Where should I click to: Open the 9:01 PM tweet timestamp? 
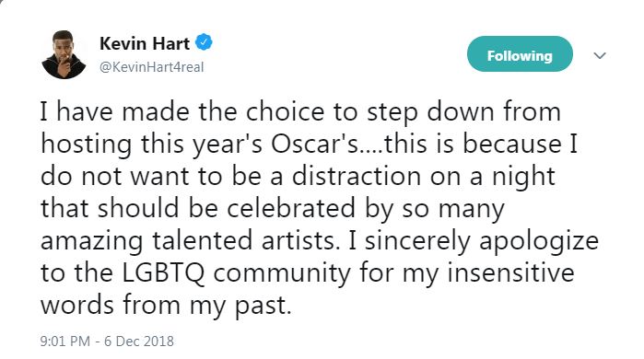click(65, 341)
